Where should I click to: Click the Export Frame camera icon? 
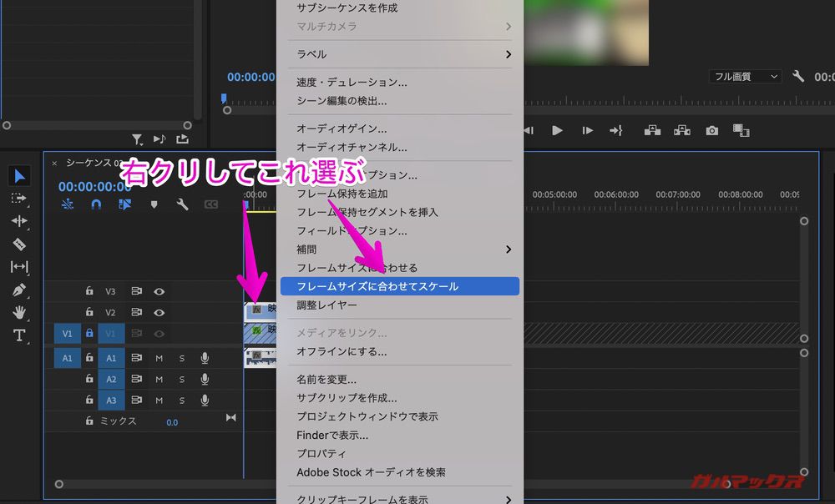coord(711,130)
